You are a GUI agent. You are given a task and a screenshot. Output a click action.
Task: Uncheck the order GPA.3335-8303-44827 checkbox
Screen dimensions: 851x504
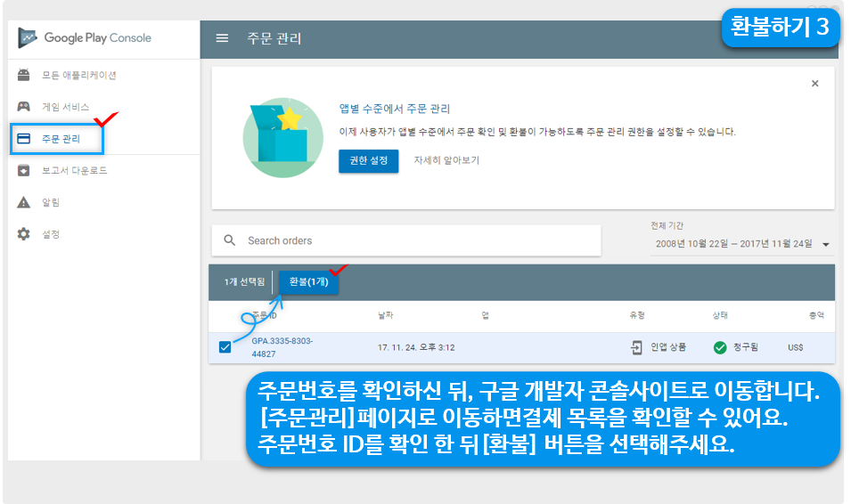pyautogui.click(x=225, y=347)
